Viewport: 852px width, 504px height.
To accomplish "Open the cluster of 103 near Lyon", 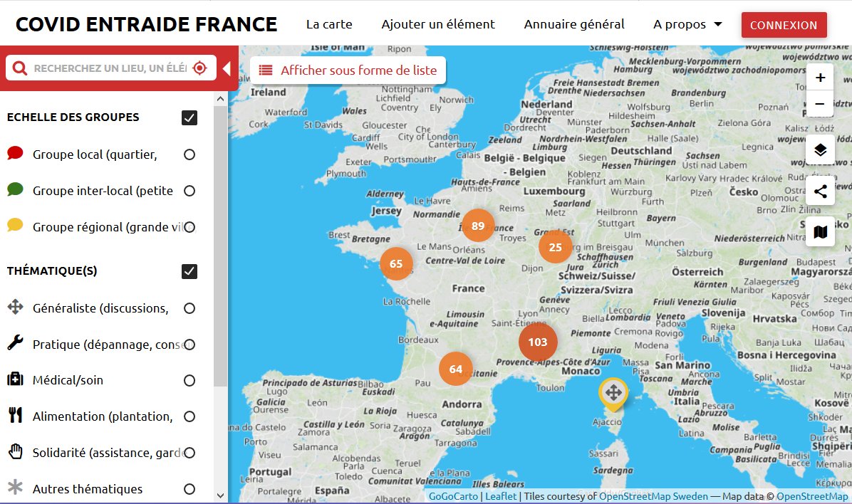I will pos(538,342).
